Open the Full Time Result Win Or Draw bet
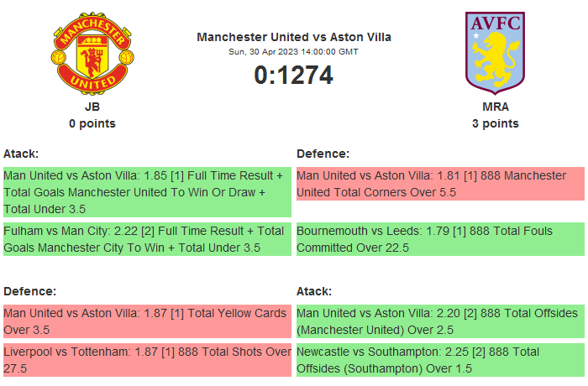Viewport: 588px width, 386px height. tap(147, 192)
